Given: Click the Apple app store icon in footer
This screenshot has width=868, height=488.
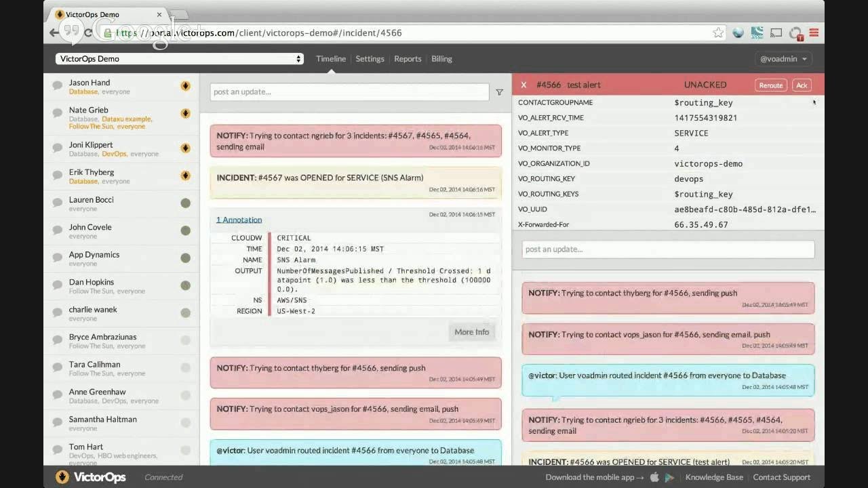Looking at the screenshot, I should pyautogui.click(x=654, y=477).
